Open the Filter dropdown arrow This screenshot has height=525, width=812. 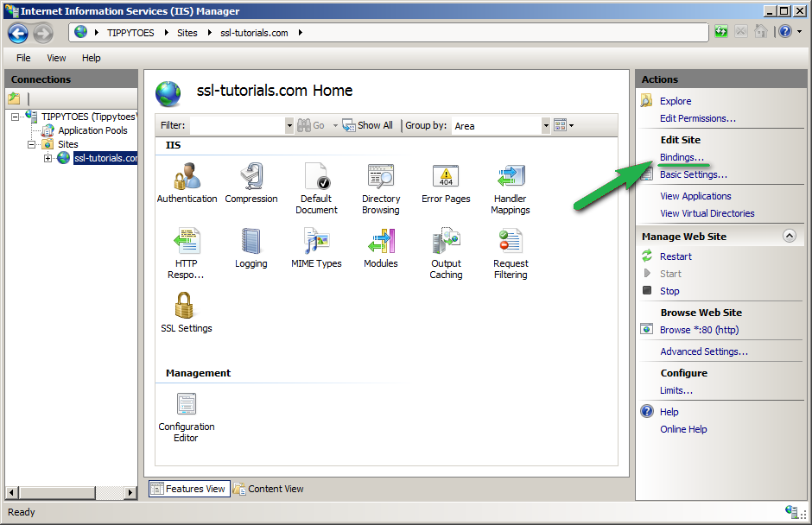pyautogui.click(x=289, y=125)
